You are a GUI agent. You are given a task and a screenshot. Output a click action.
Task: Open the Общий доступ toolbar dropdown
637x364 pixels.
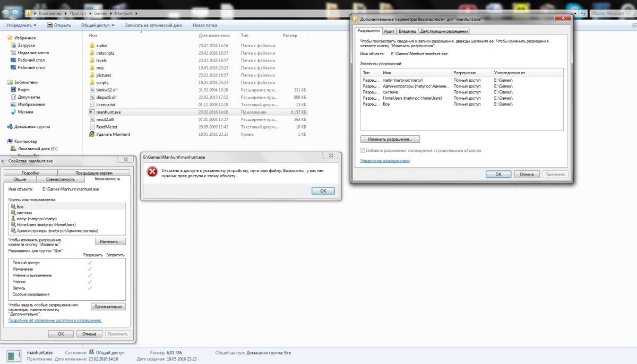(98, 25)
